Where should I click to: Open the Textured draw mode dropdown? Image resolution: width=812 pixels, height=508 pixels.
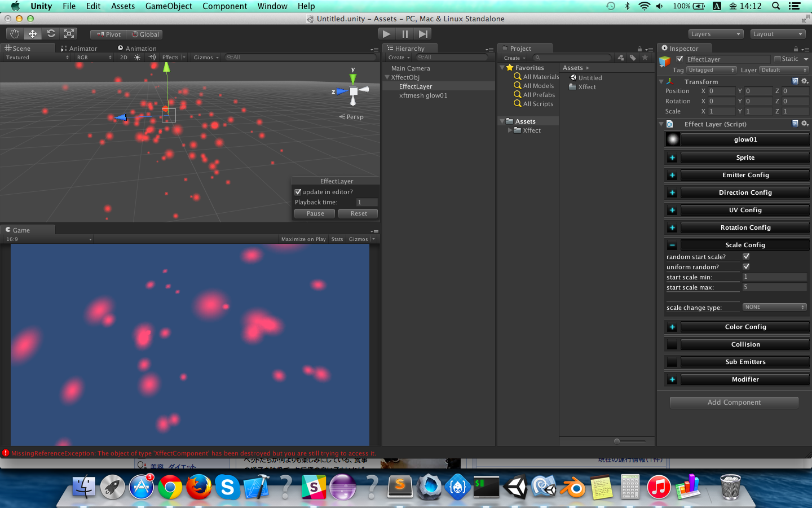(37, 58)
